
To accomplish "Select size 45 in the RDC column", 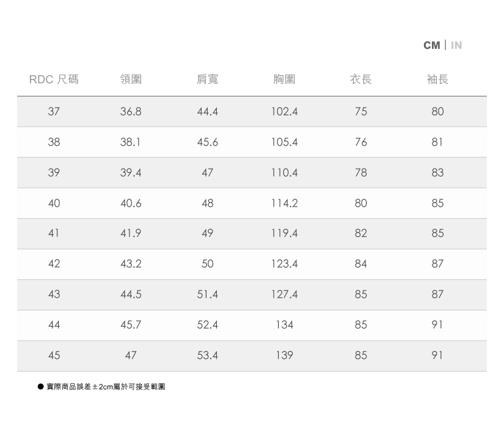I will pyautogui.click(x=54, y=355).
